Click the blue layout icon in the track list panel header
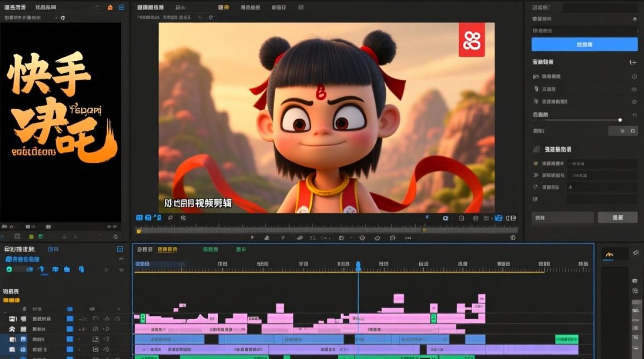 [x=120, y=249]
